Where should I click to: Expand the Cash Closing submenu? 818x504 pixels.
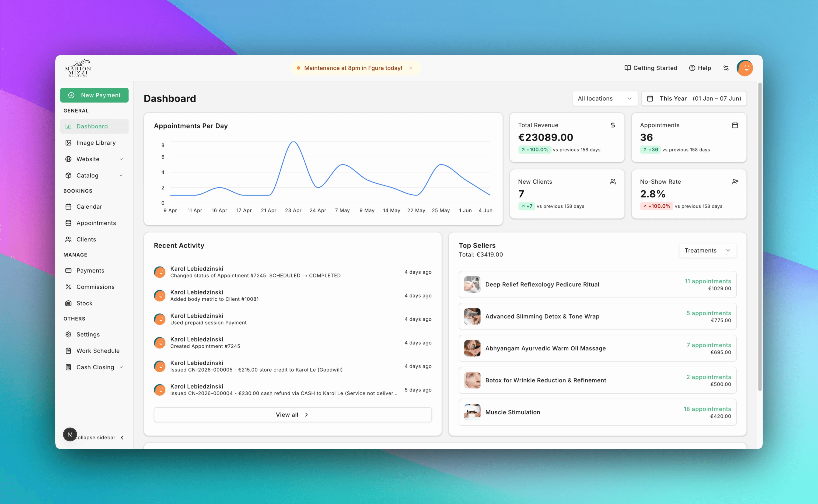pos(94,367)
